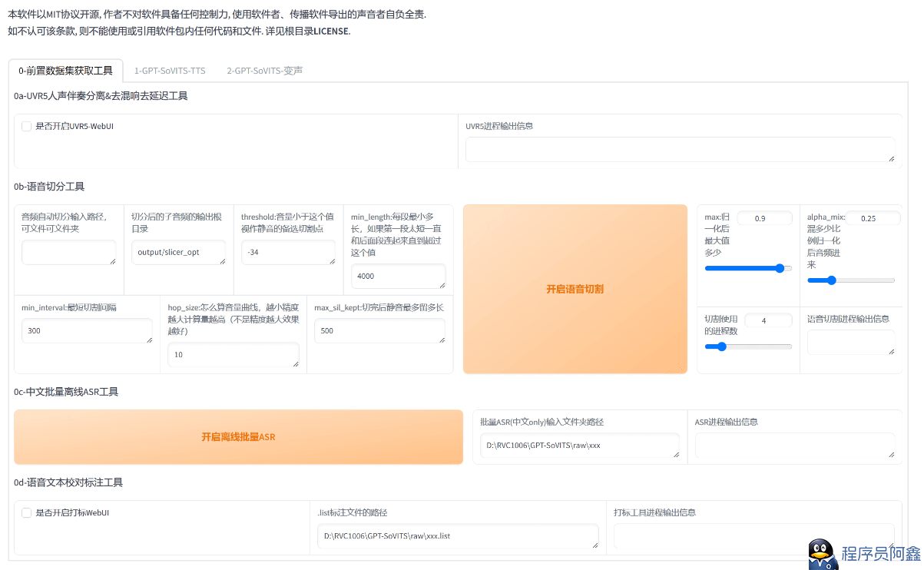This screenshot has width=924, height=570.
Task: Click the threshold field showing -34
Action: point(288,253)
